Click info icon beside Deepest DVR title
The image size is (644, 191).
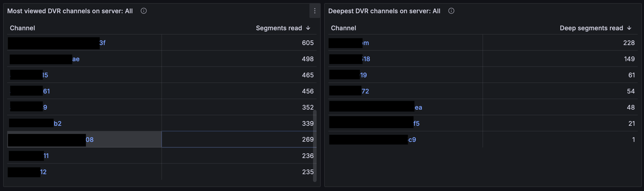[451, 11]
